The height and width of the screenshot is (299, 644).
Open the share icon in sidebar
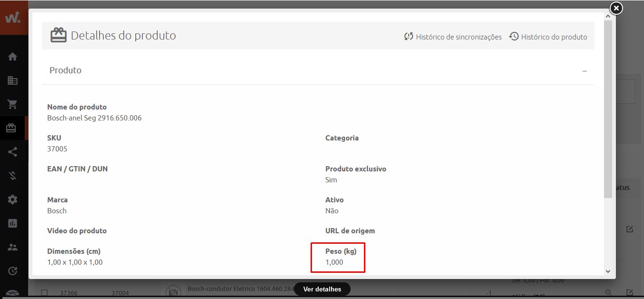click(x=12, y=152)
